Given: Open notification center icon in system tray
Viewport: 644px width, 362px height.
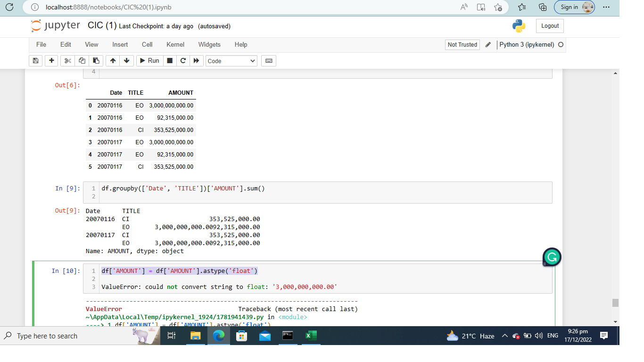Looking at the screenshot, I should 604,336.
